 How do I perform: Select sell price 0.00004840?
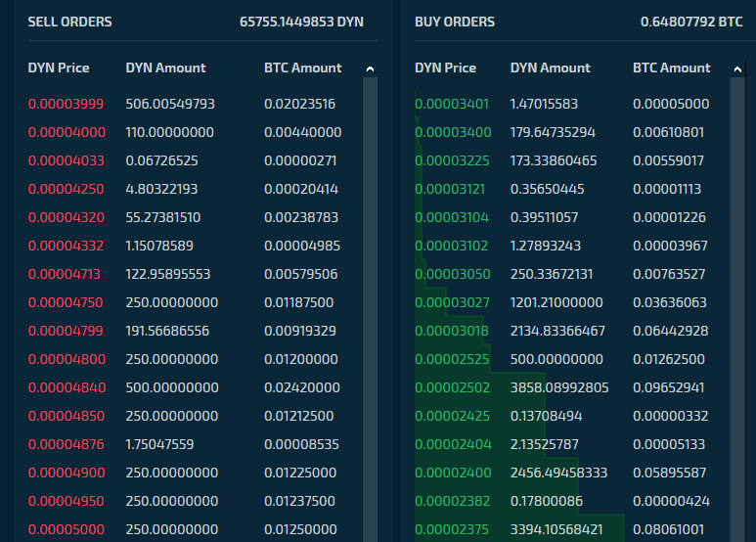[x=67, y=387]
